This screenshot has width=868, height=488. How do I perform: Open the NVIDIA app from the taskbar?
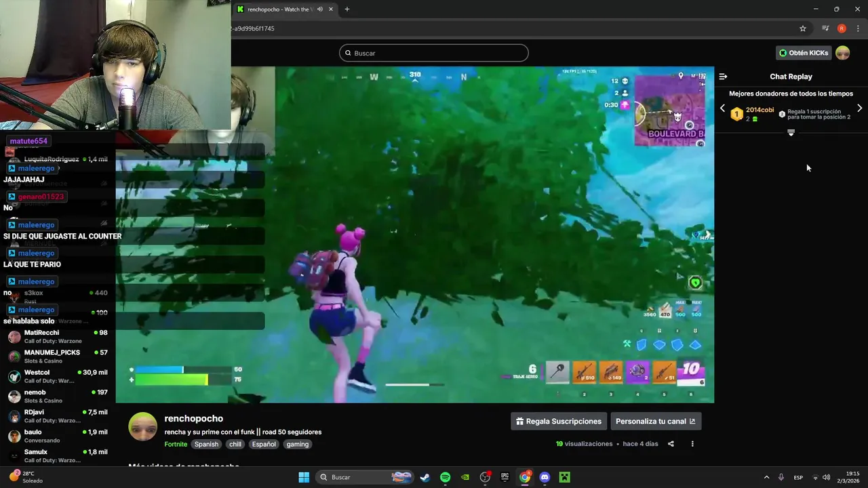(x=465, y=477)
